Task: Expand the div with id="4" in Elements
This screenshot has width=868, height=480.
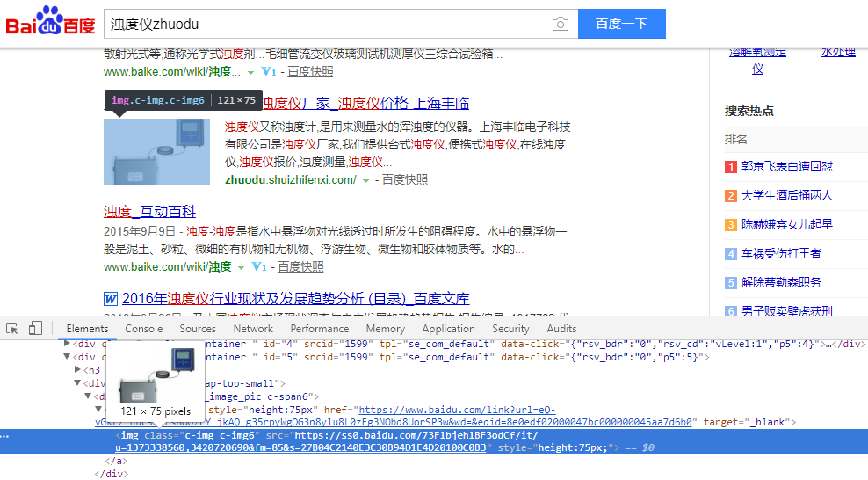Action: pos(68,344)
